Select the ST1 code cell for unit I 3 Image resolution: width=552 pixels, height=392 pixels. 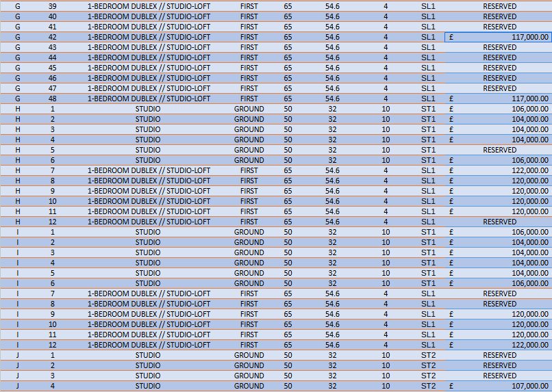click(x=428, y=252)
